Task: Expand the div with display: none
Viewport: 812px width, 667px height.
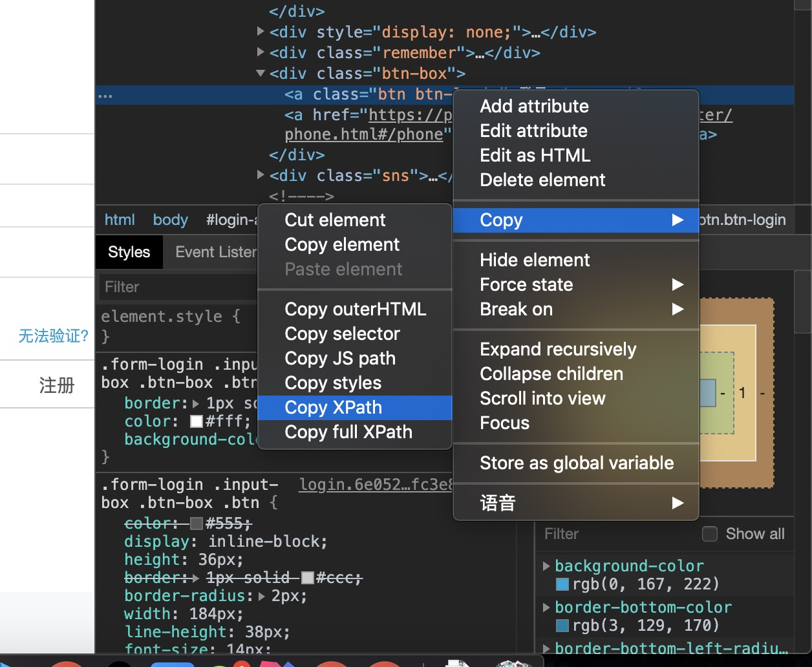Action: click(x=261, y=32)
